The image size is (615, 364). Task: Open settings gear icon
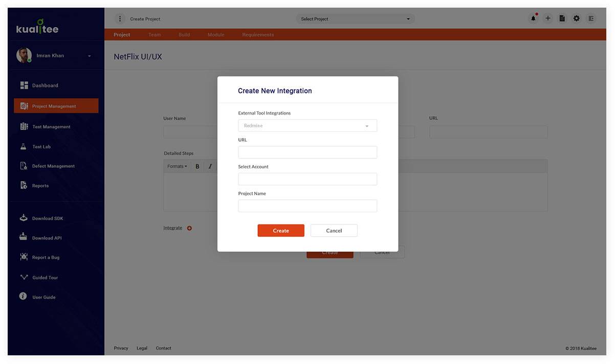click(577, 18)
